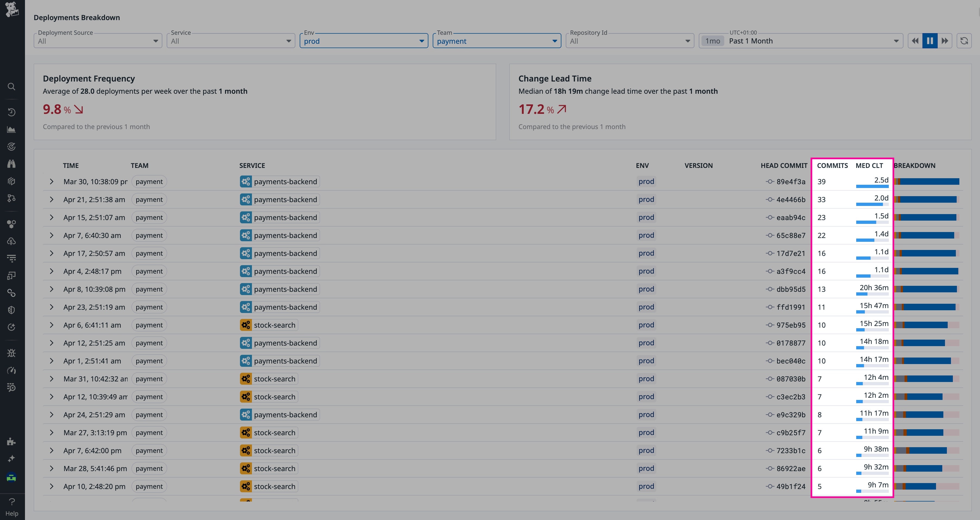Open Watchdog via the binoculars sidebar icon
980x520 pixels.
(x=11, y=163)
